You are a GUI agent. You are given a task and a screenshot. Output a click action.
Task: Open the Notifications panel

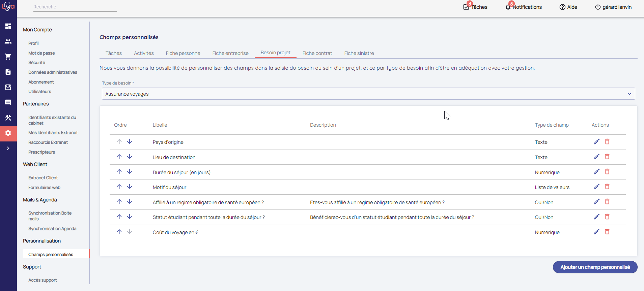pyautogui.click(x=523, y=7)
